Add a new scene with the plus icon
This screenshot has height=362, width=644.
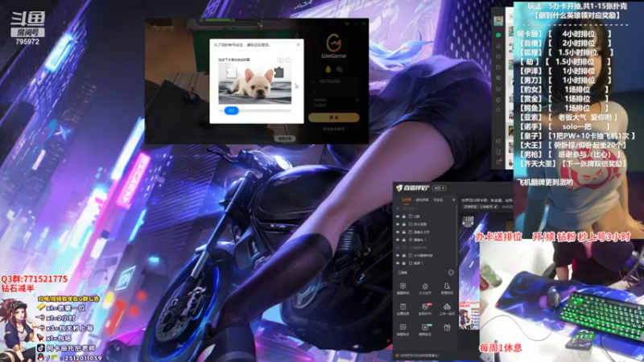(x=453, y=200)
